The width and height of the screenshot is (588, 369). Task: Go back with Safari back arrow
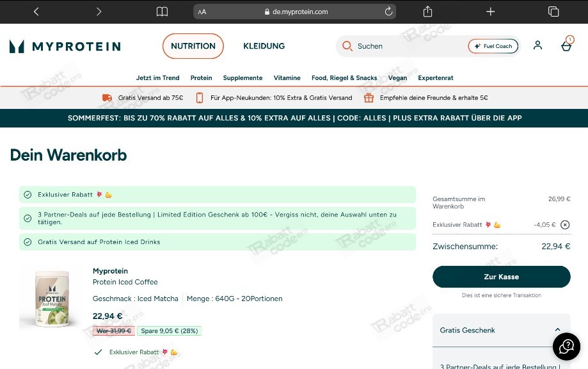tap(36, 12)
